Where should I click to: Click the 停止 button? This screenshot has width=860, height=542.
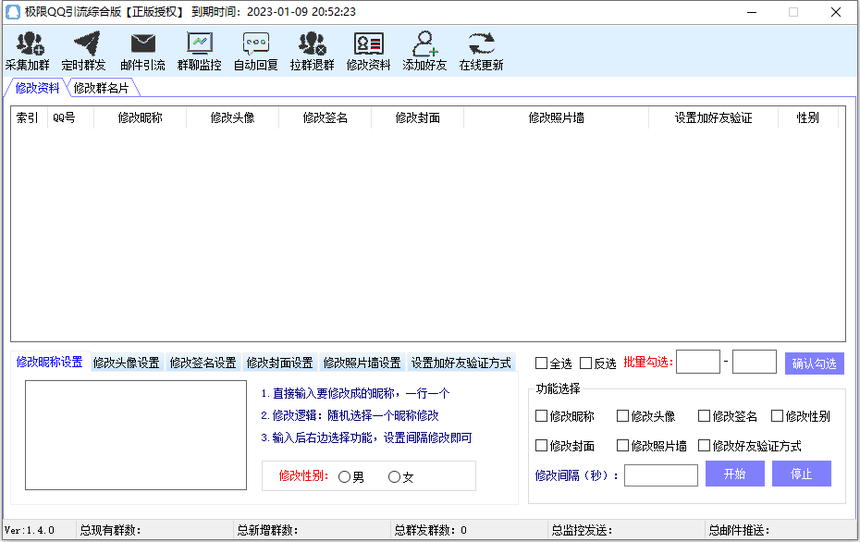point(801,473)
